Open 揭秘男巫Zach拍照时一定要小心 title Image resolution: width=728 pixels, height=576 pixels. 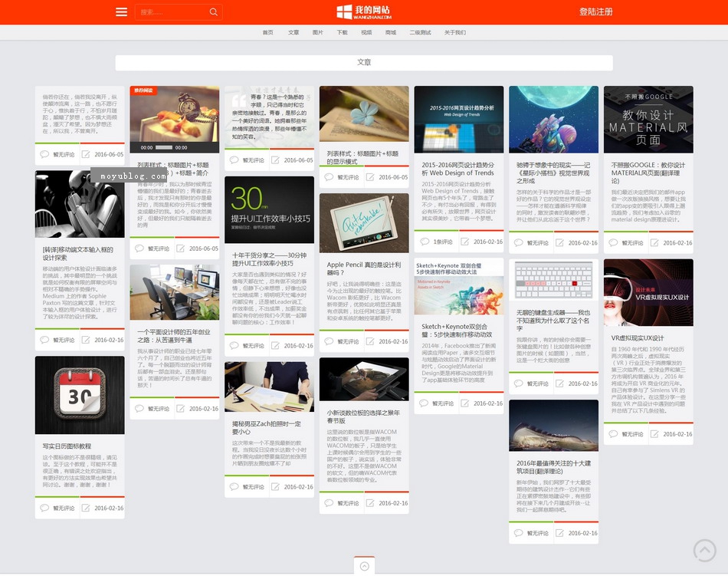pyautogui.click(x=267, y=427)
